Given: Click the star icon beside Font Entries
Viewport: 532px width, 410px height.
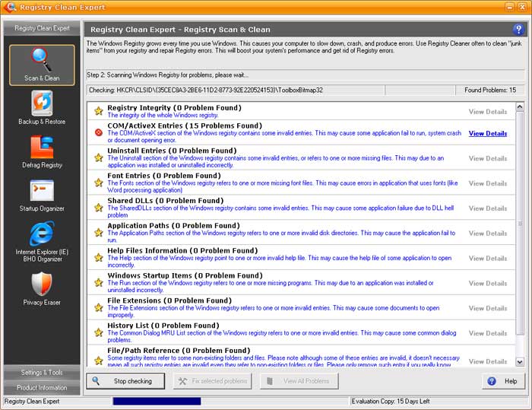Looking at the screenshot, I should (x=99, y=183).
